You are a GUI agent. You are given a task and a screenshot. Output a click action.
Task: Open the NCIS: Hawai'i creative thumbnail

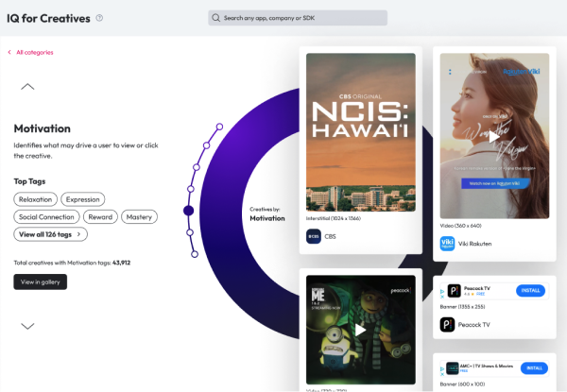point(361,132)
